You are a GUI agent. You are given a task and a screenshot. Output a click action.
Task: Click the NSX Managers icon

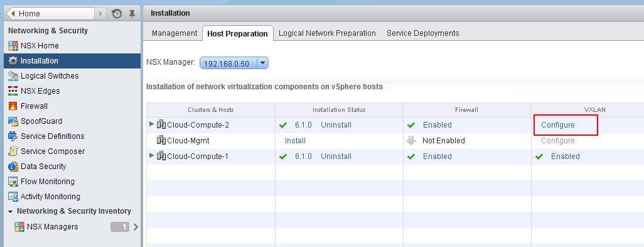point(19,227)
